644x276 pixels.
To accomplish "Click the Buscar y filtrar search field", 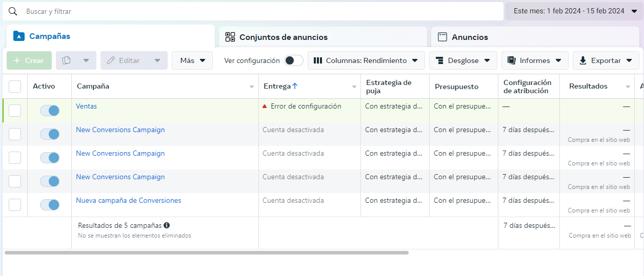I will [x=256, y=11].
